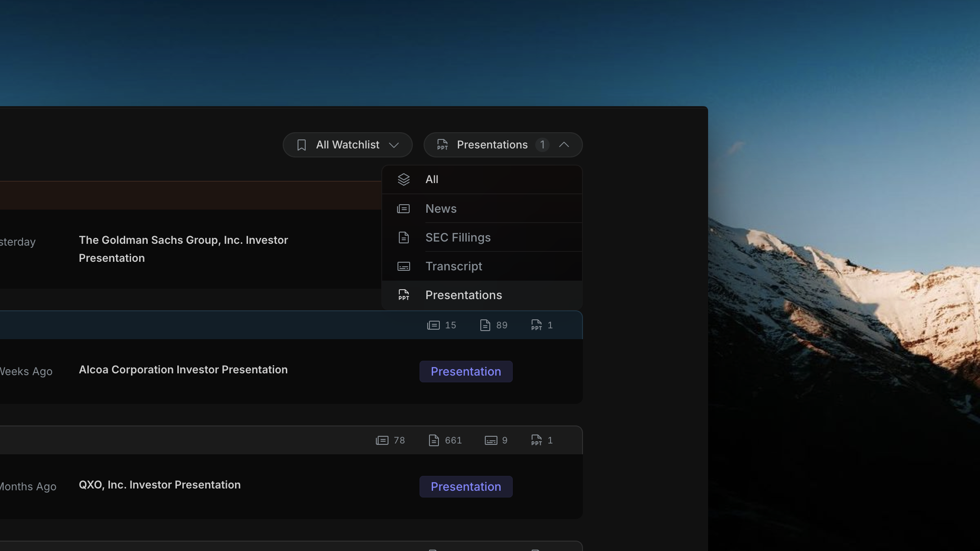
Task: Click the up chevron on Presentations filter
Action: coord(564,144)
